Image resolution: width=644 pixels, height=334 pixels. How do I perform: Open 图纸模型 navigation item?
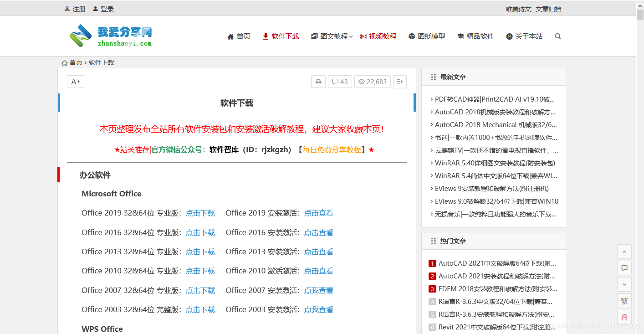pyautogui.click(x=427, y=36)
